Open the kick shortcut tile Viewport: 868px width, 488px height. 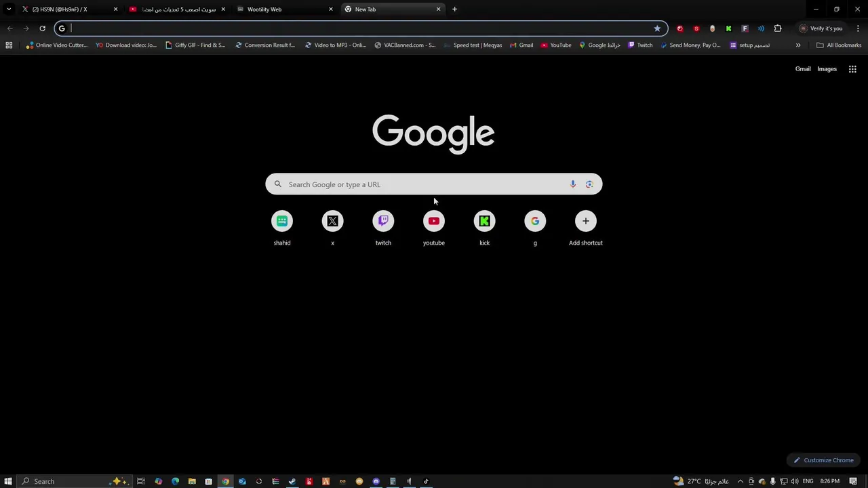pos(484,228)
